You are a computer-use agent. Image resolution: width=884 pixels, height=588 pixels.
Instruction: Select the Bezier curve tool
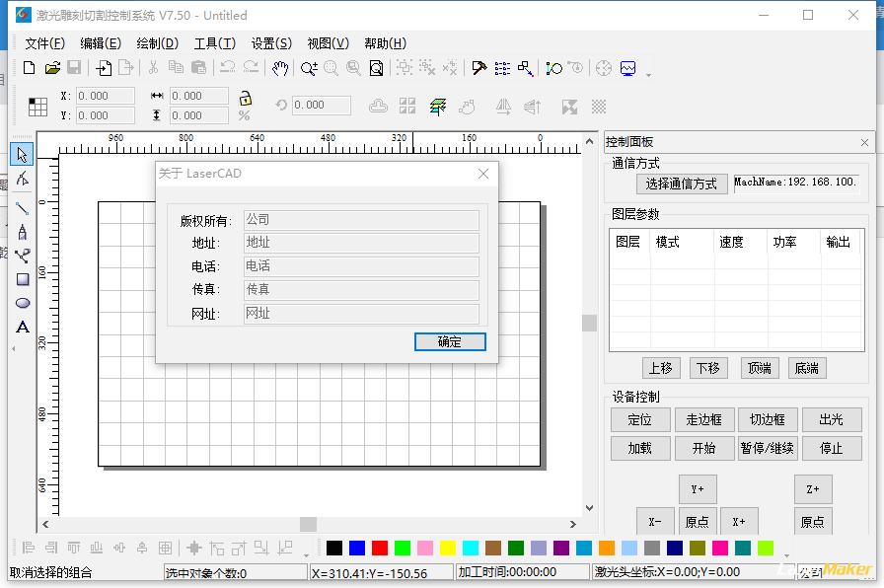pyautogui.click(x=22, y=256)
